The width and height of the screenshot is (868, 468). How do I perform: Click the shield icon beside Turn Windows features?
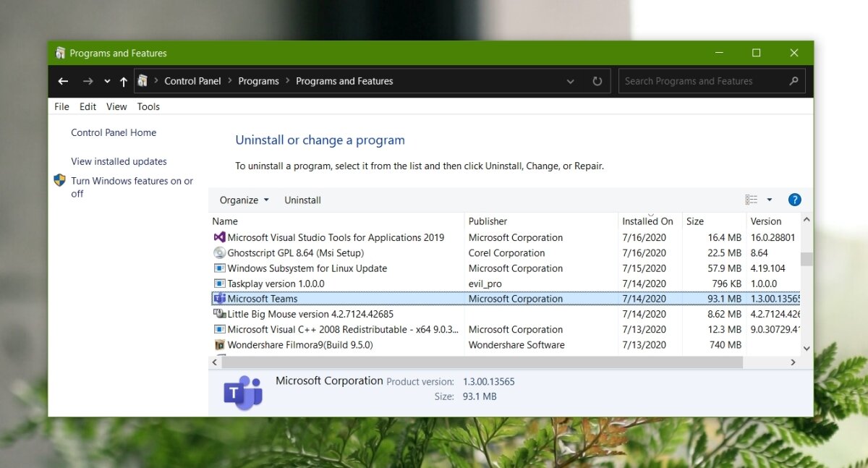[x=60, y=180]
